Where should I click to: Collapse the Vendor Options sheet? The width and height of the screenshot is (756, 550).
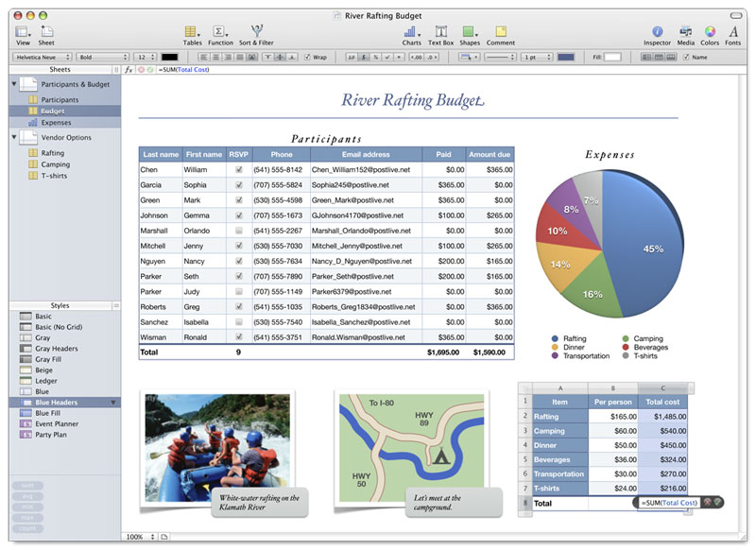pos(14,137)
